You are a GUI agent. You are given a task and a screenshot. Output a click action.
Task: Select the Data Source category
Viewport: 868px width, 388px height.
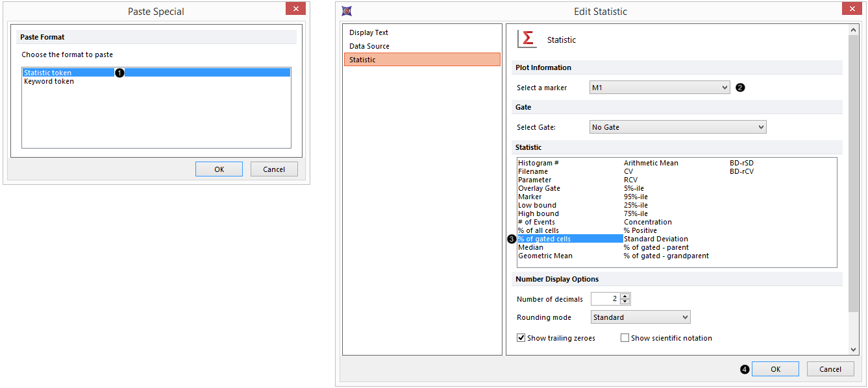369,46
